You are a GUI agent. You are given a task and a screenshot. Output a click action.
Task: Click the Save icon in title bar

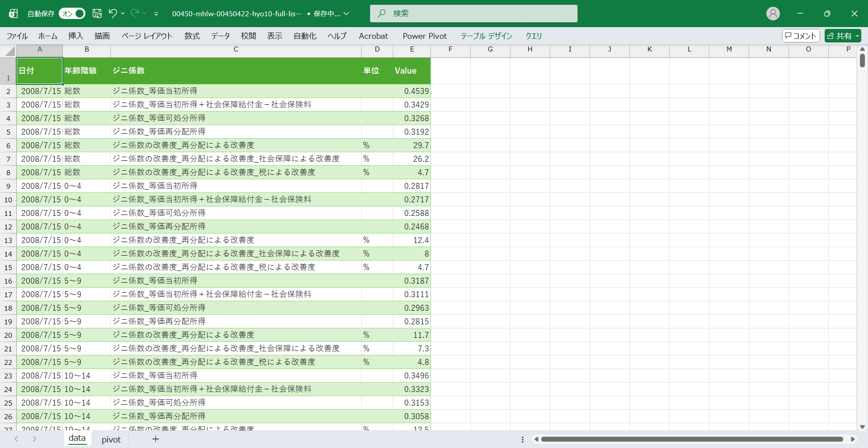tap(97, 14)
